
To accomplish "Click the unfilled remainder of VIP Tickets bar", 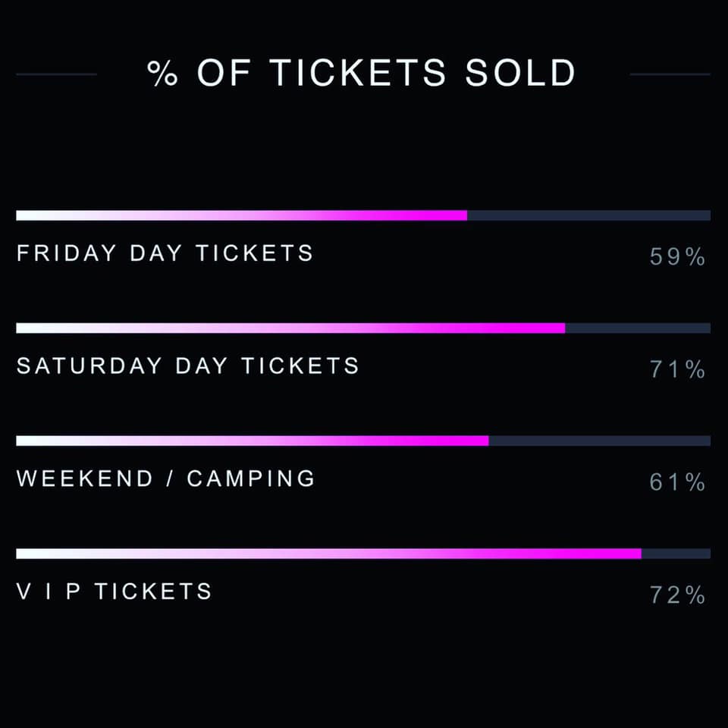I will (676, 554).
